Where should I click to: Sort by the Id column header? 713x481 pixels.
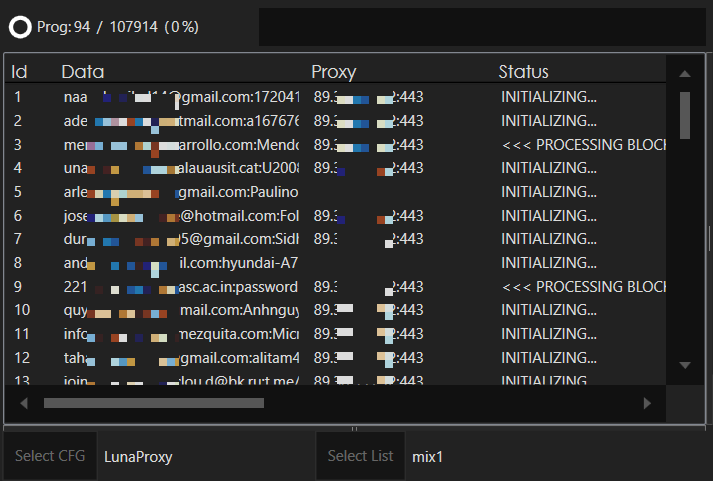pyautogui.click(x=19, y=72)
